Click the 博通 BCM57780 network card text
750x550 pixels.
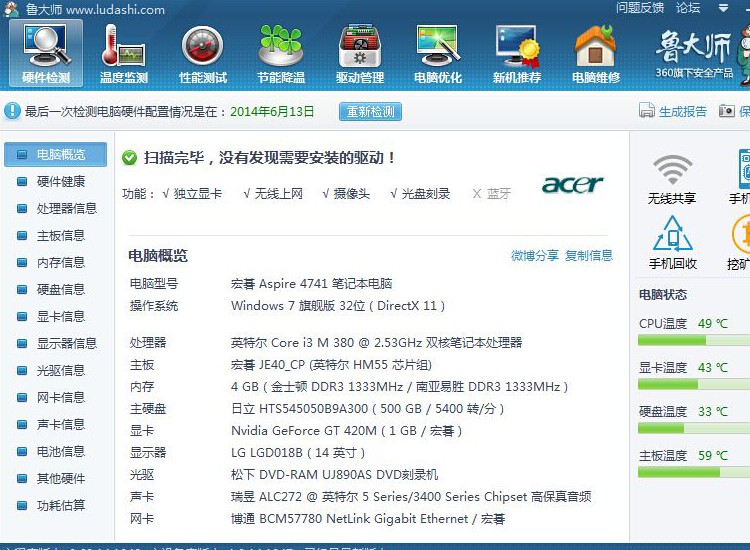tap(368, 519)
